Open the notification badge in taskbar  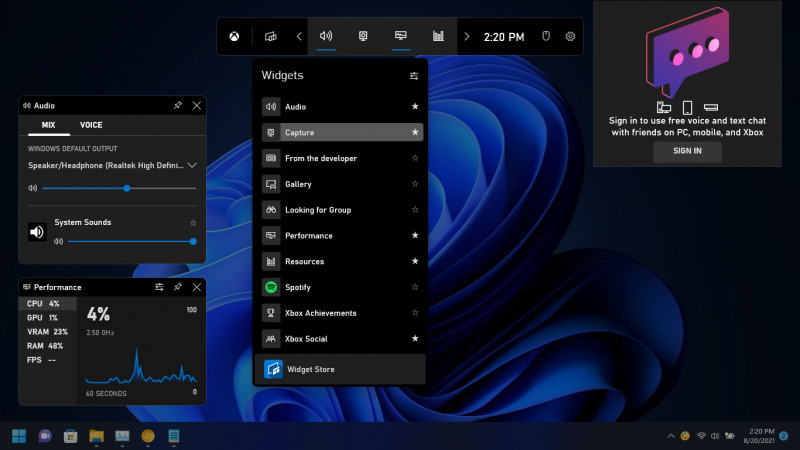click(784, 436)
